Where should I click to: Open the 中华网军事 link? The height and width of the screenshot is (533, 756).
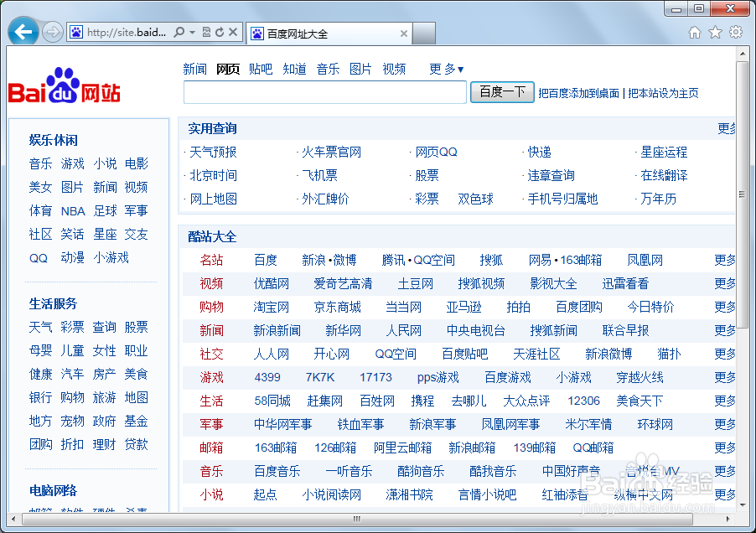coord(283,425)
